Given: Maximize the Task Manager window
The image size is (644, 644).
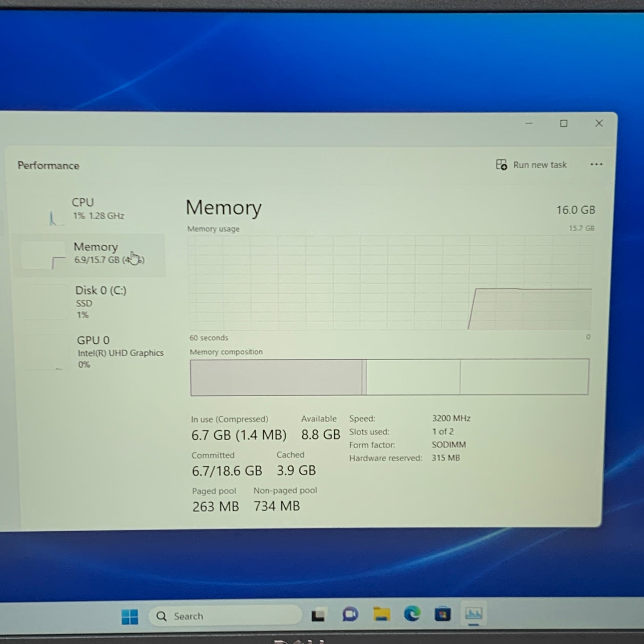Looking at the screenshot, I should point(564,123).
